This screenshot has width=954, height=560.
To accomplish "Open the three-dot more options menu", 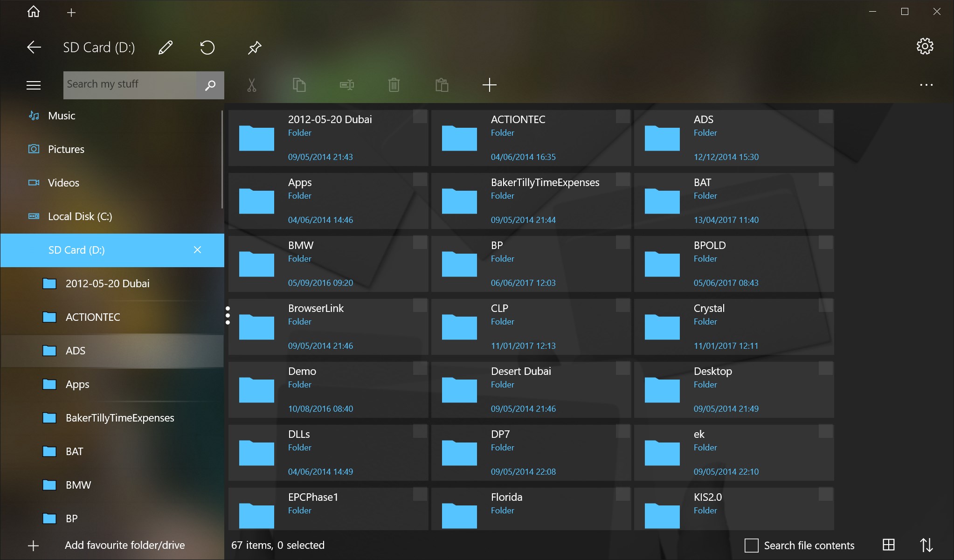I will click(926, 85).
